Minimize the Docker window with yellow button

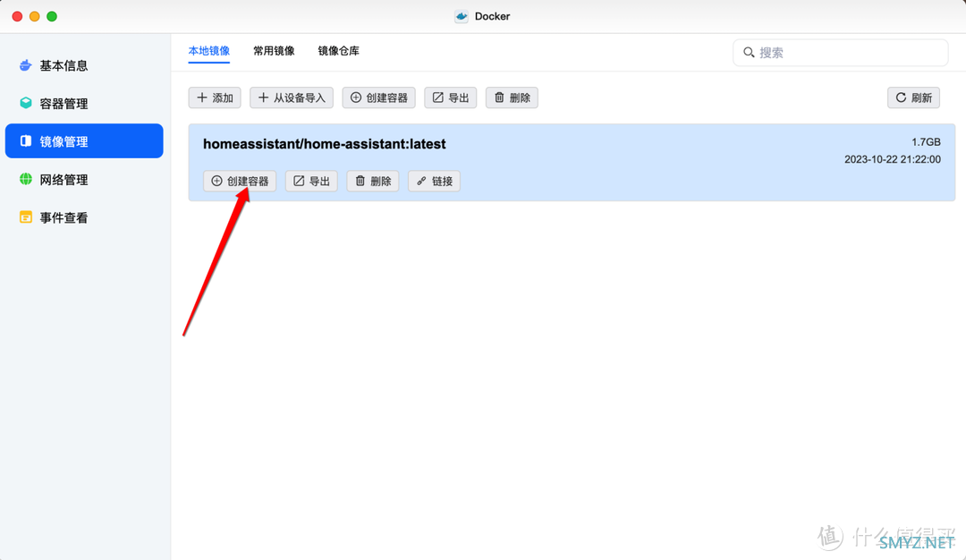(x=35, y=17)
